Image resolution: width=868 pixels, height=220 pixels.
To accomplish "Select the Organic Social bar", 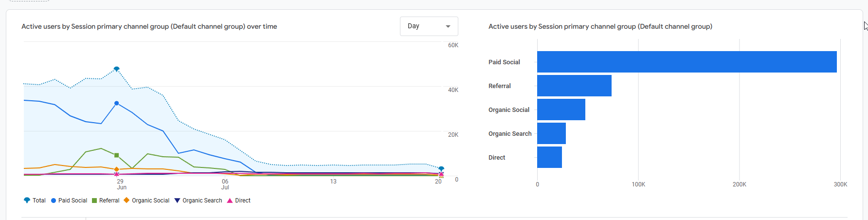I will (x=561, y=110).
